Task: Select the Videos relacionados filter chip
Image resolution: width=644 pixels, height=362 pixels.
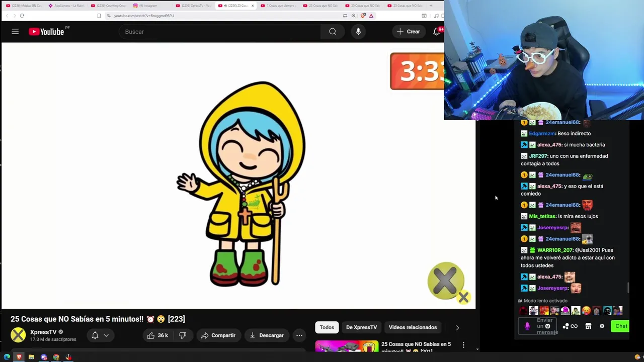Action: click(x=413, y=327)
